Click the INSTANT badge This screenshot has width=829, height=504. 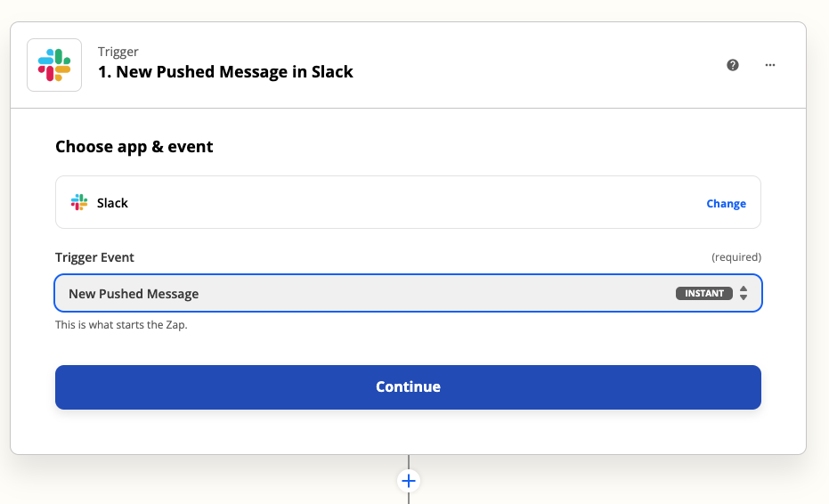(x=703, y=294)
